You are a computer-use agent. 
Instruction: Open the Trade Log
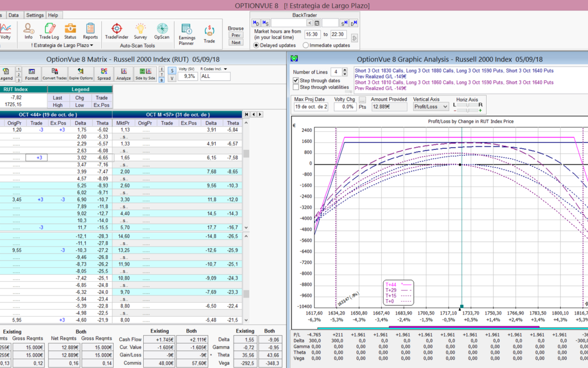coord(49,31)
